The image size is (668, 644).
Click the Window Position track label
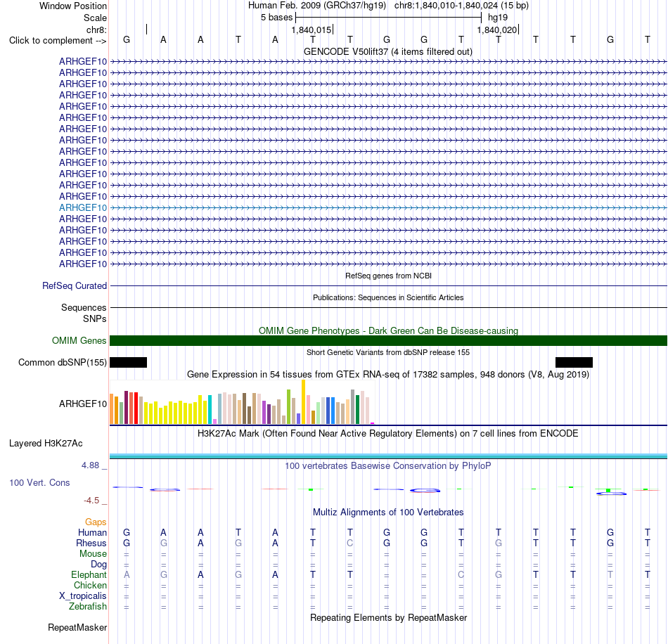[73, 6]
